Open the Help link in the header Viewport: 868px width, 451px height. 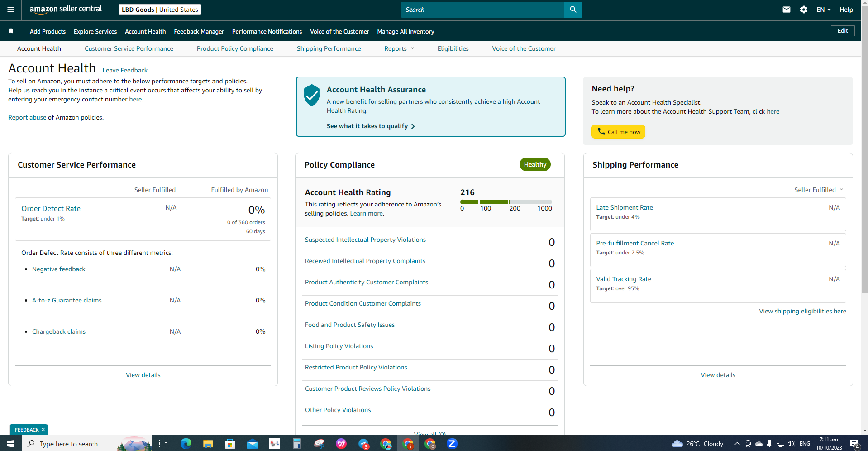[846, 10]
